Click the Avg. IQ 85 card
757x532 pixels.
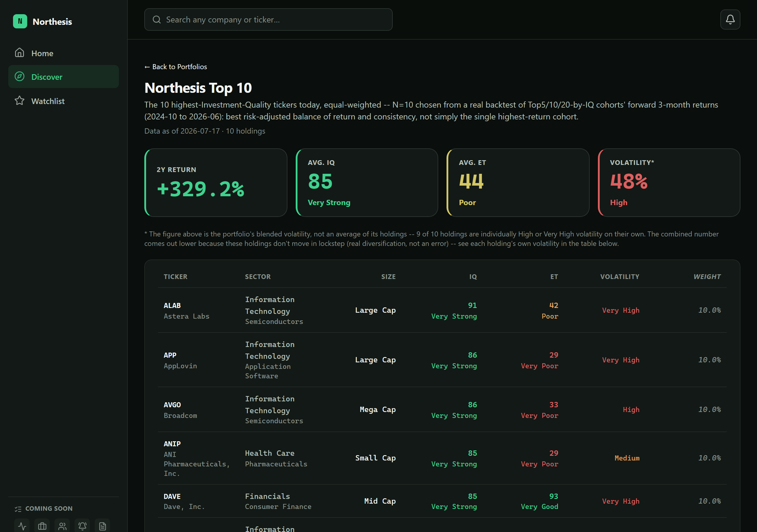coord(367,183)
